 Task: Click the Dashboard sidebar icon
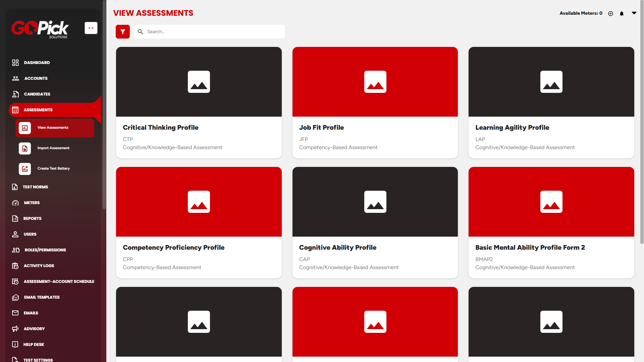(x=15, y=63)
